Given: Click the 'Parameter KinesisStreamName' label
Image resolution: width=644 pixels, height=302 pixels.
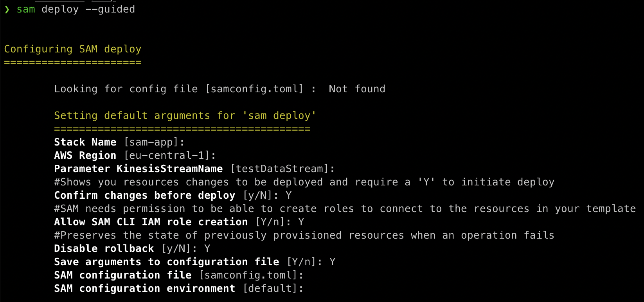Looking at the screenshot, I should (x=139, y=169).
